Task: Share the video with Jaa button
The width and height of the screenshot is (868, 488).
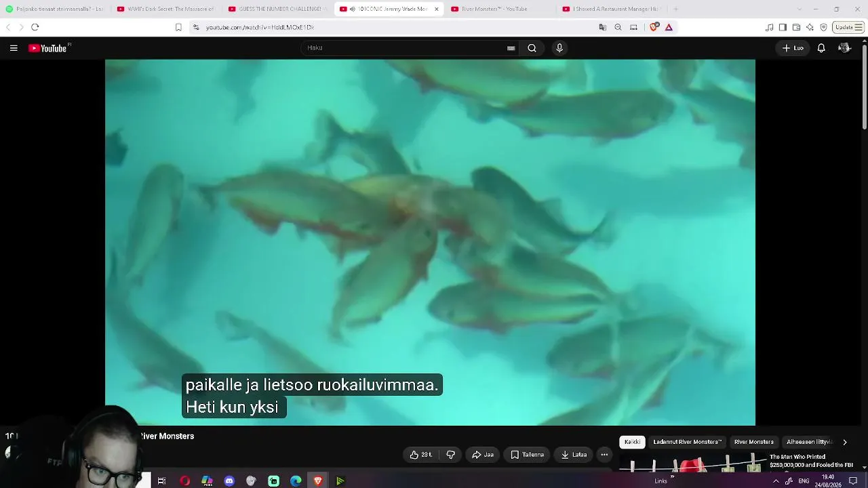Action: pyautogui.click(x=483, y=455)
